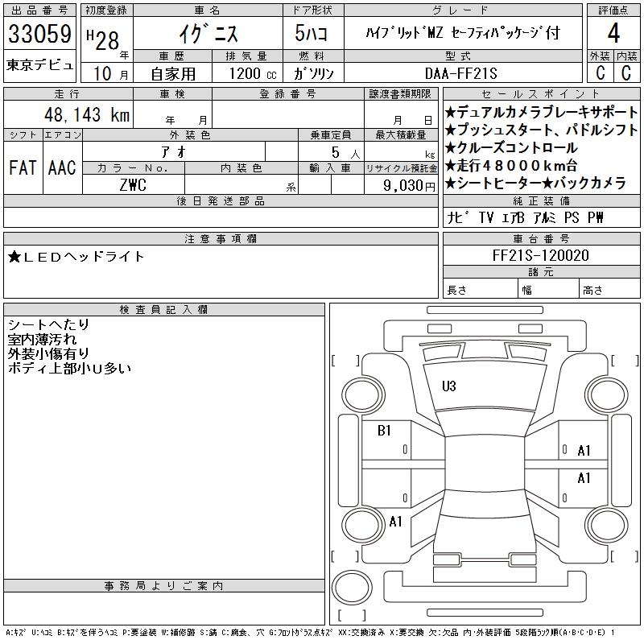
Task: Click the A1 mark at the diagram's lower left
Action: (x=395, y=522)
